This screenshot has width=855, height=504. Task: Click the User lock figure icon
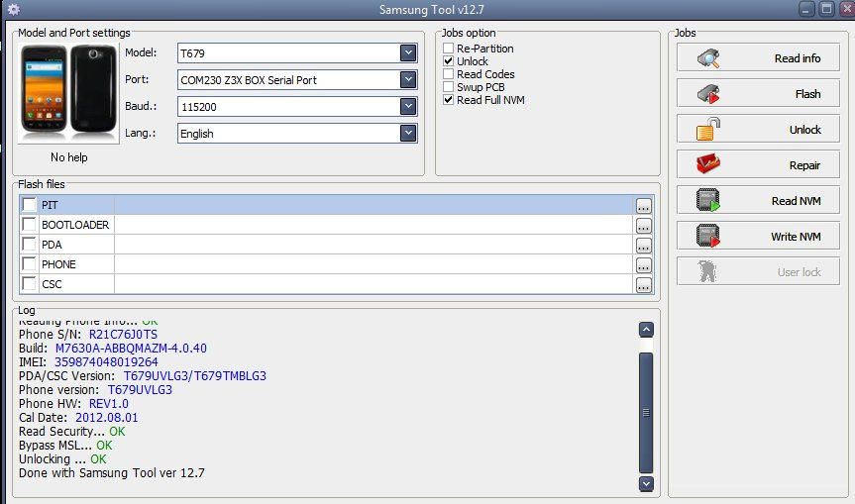pos(707,271)
